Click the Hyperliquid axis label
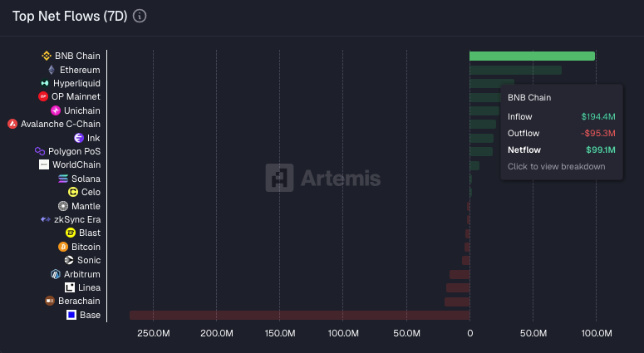The width and height of the screenshot is (644, 353). tap(76, 83)
